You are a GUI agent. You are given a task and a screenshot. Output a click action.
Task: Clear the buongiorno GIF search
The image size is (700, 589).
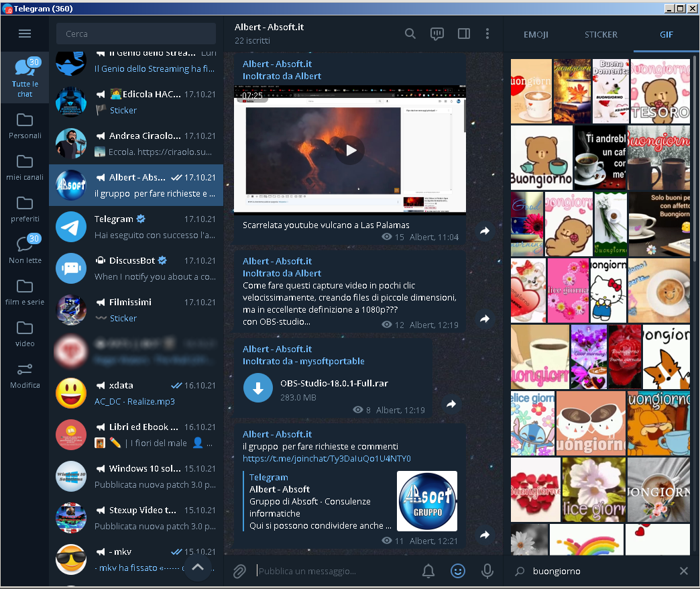pos(683,571)
